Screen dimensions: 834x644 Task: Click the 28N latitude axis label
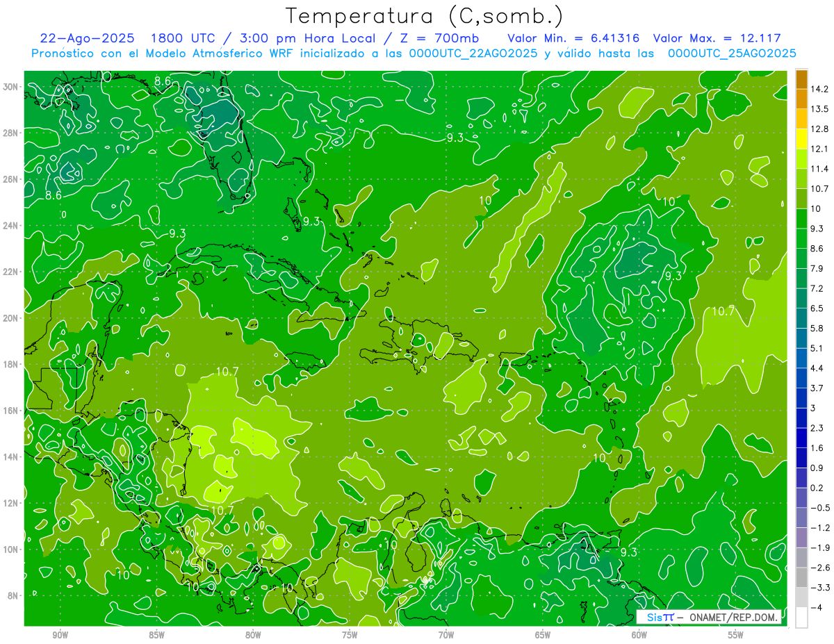(12, 133)
